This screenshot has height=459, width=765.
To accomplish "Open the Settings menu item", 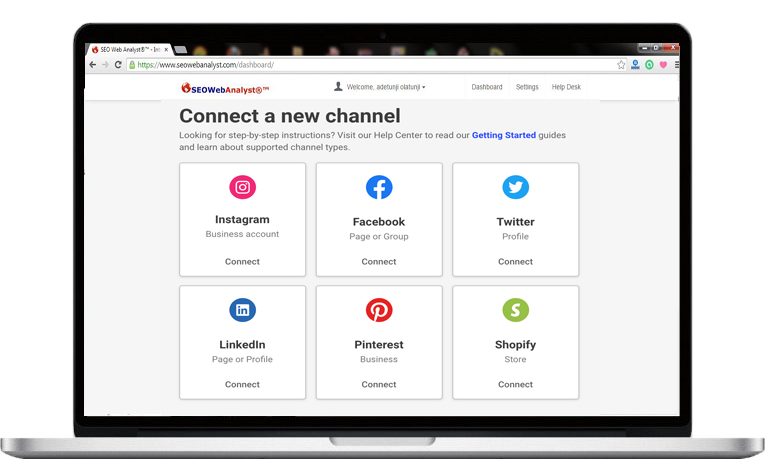I will click(x=527, y=87).
